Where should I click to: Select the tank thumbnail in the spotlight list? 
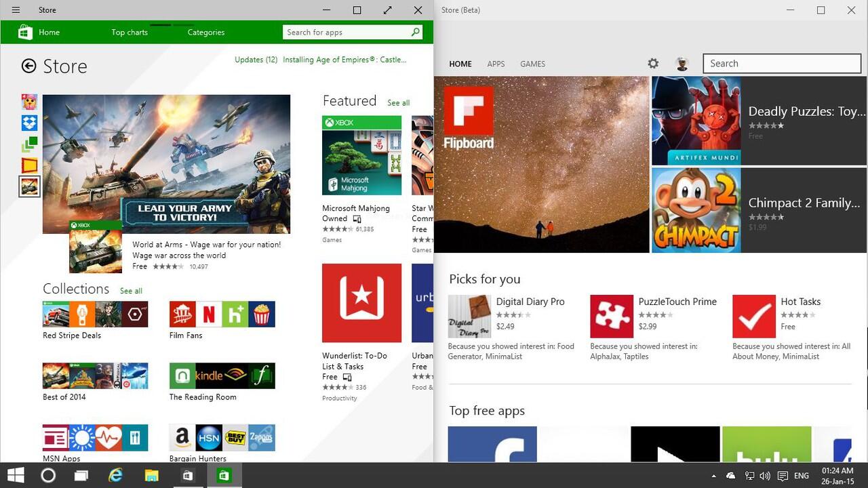coord(29,186)
